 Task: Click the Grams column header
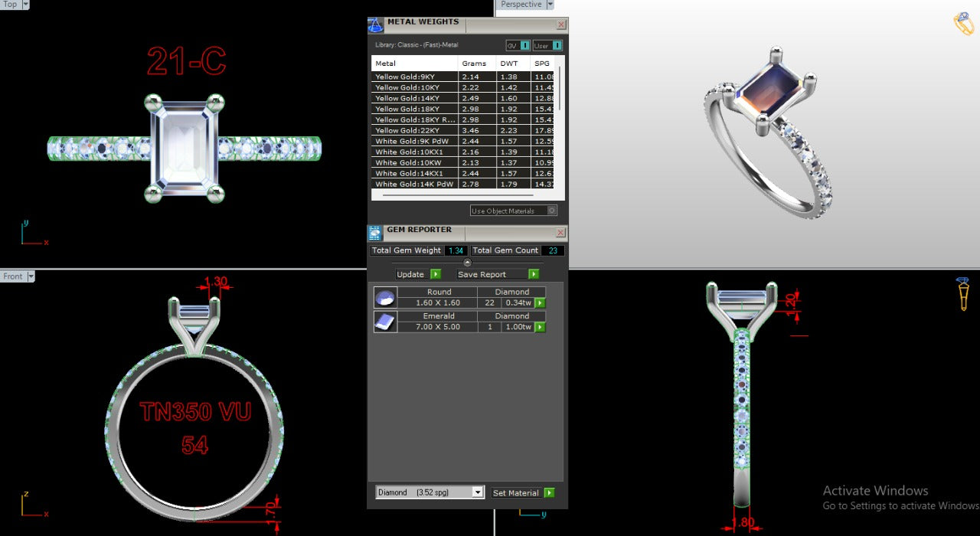coord(478,63)
